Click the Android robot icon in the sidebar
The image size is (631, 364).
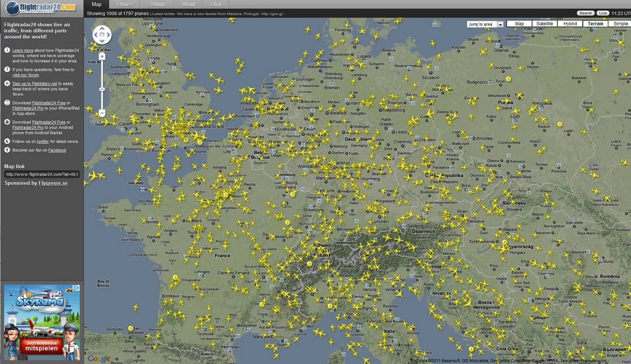click(7, 122)
